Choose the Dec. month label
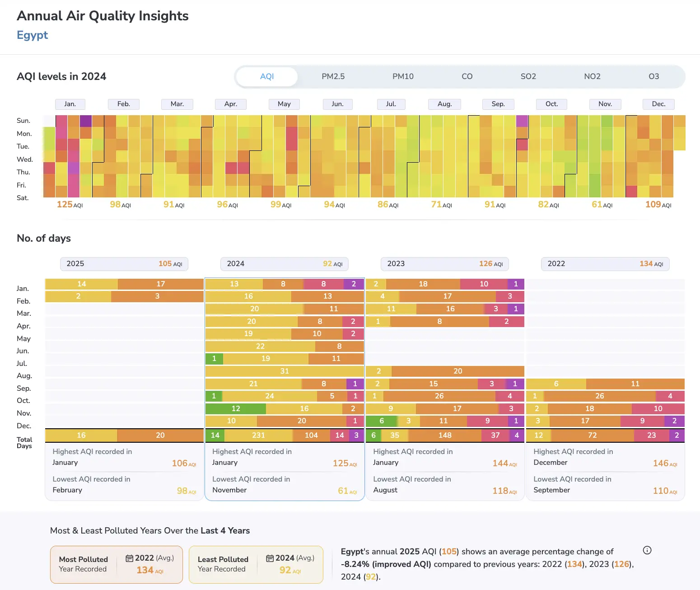The height and width of the screenshot is (590, 700). pos(659,104)
